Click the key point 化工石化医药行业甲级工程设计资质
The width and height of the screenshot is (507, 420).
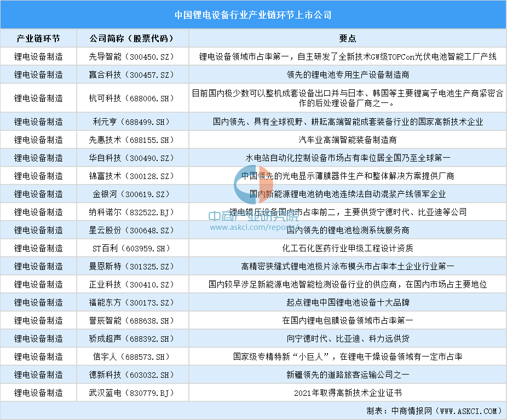click(x=348, y=249)
